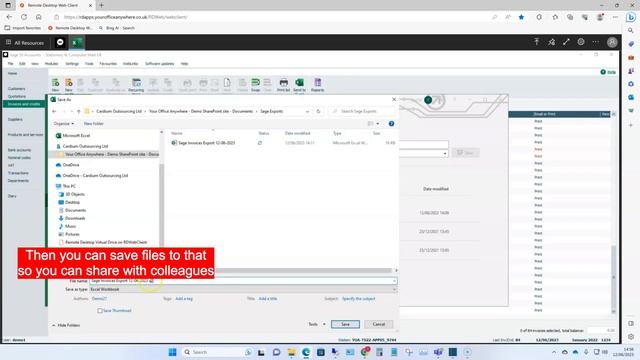The image size is (640, 360).
Task: Select Sage Invoices Export 12-06-2023 file
Action: [x=207, y=143]
